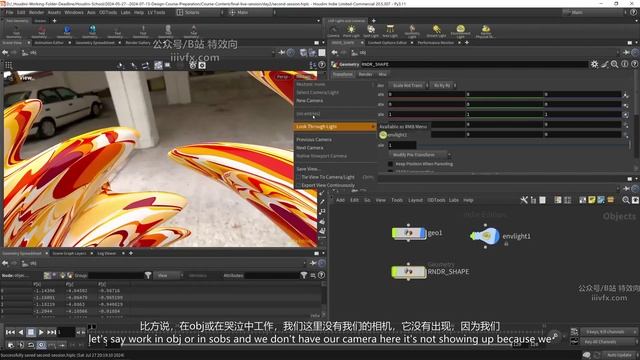Pin the parameter pane path
The width and height of the screenshot is (640, 360).
(x=626, y=53)
